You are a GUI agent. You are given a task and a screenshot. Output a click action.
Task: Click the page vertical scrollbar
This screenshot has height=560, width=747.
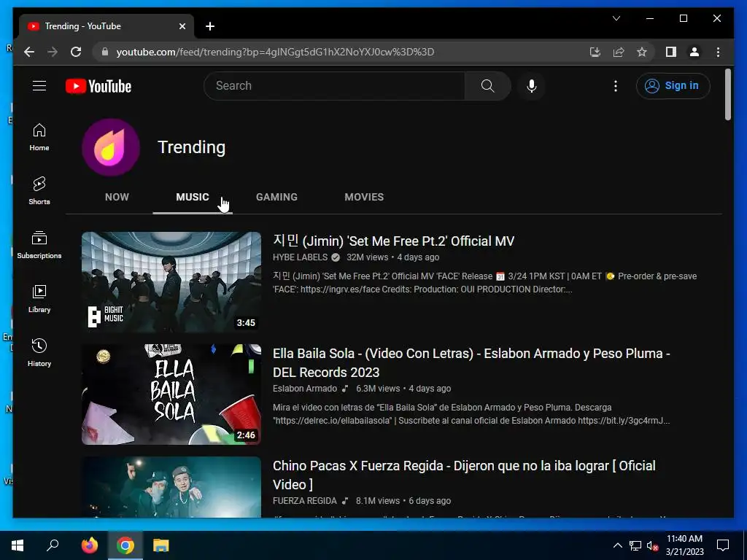click(x=727, y=94)
